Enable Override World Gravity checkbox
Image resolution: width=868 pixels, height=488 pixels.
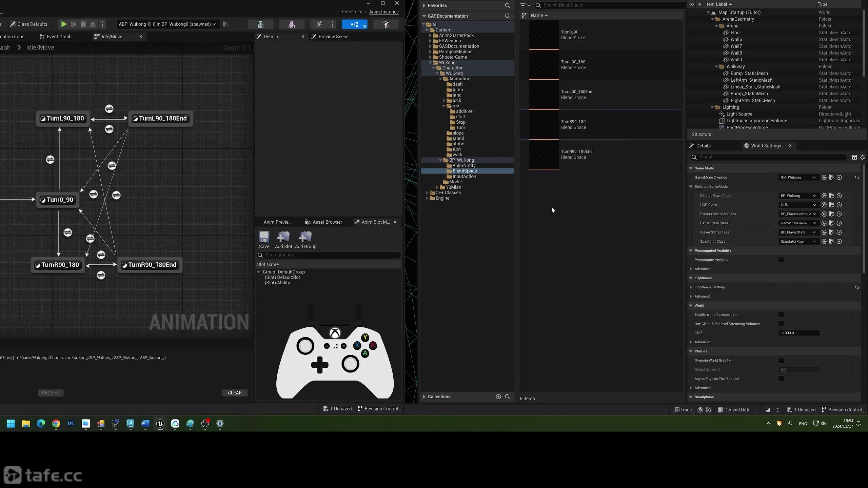[x=781, y=361]
